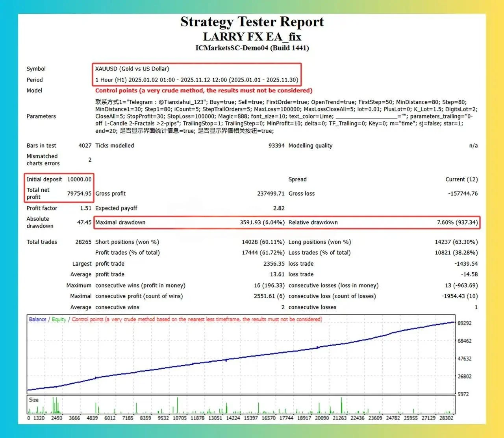The width and height of the screenshot is (504, 438).
Task: Click the Gross loss value -157744.76
Action: click(463, 194)
